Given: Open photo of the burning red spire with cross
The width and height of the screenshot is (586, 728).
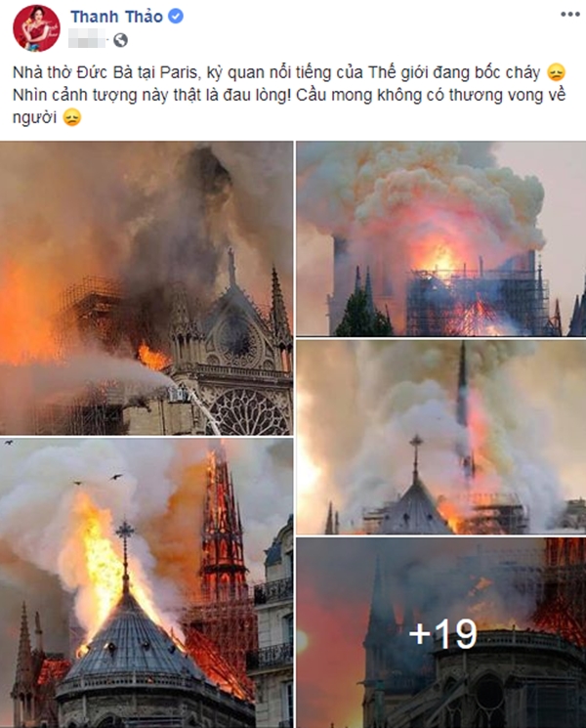Looking at the screenshot, I should point(146,583).
